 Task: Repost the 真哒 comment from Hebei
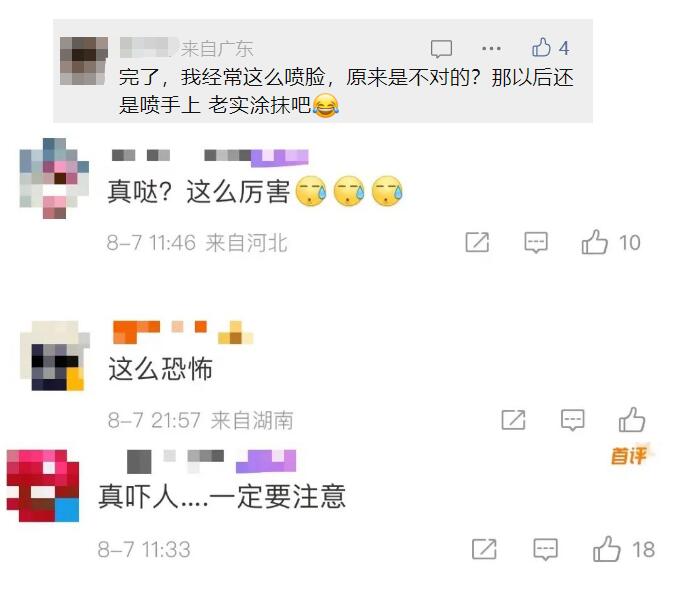(477, 242)
